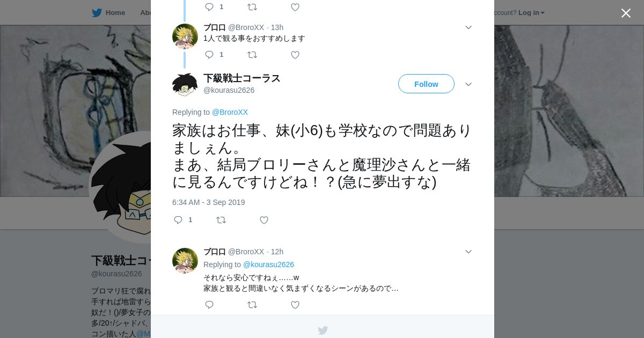
Task: Open the more-options chevron on the 13h tweet
Action: click(468, 27)
